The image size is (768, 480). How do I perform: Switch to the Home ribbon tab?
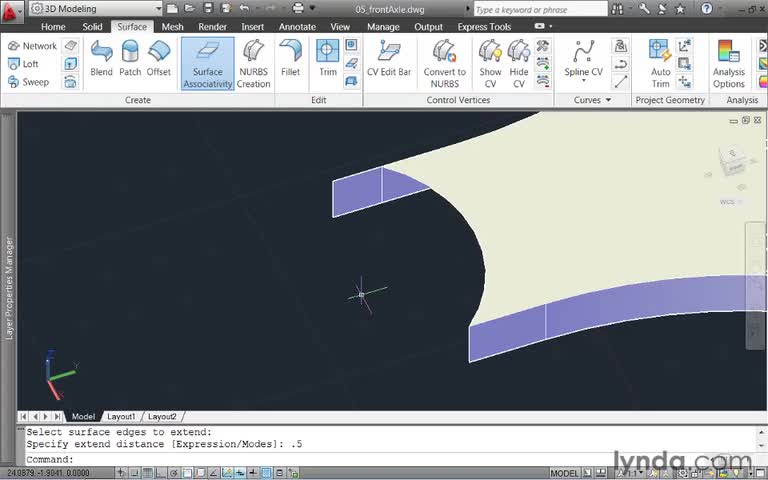pos(53,27)
